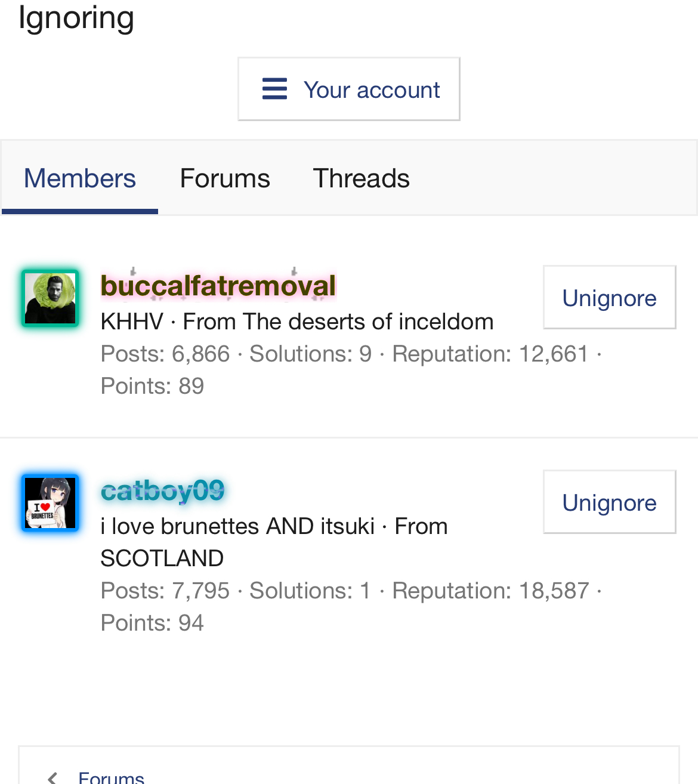The image size is (698, 784).
Task: Click catboy09's Points: 94 stat
Action: click(x=152, y=623)
